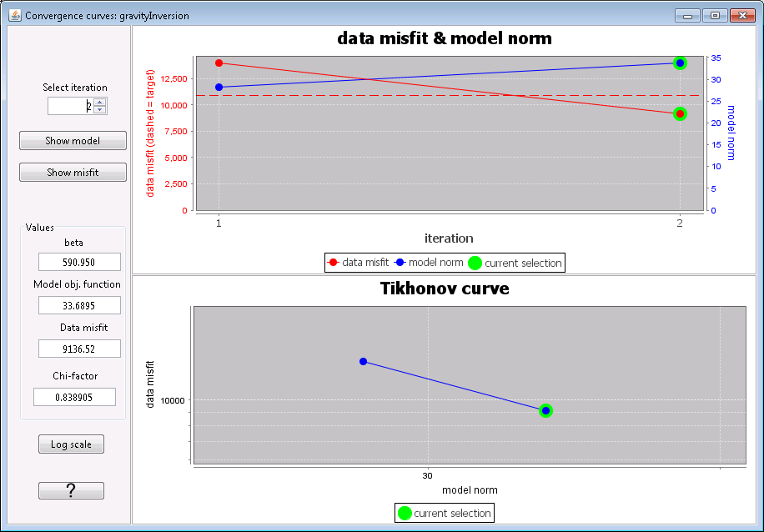Select the first blue point on Tikhonov curve
Viewport: 764px width, 532px height.
point(363,362)
